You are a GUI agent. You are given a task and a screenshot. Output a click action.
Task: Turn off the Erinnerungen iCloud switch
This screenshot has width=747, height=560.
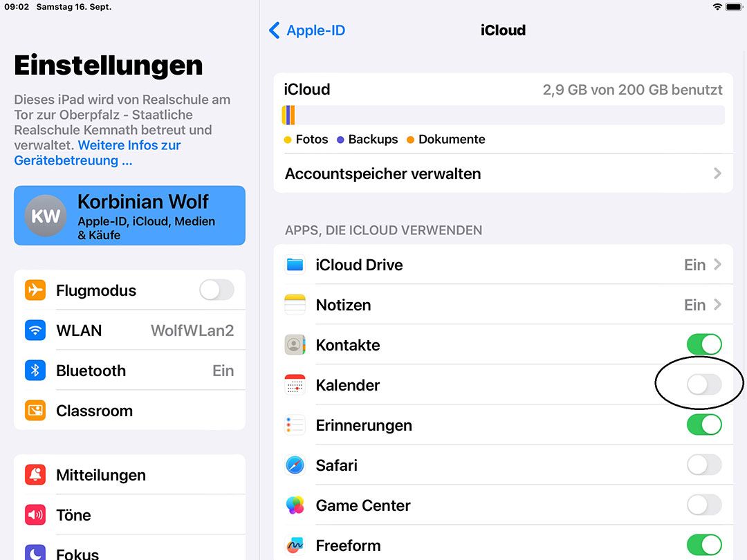(x=704, y=424)
